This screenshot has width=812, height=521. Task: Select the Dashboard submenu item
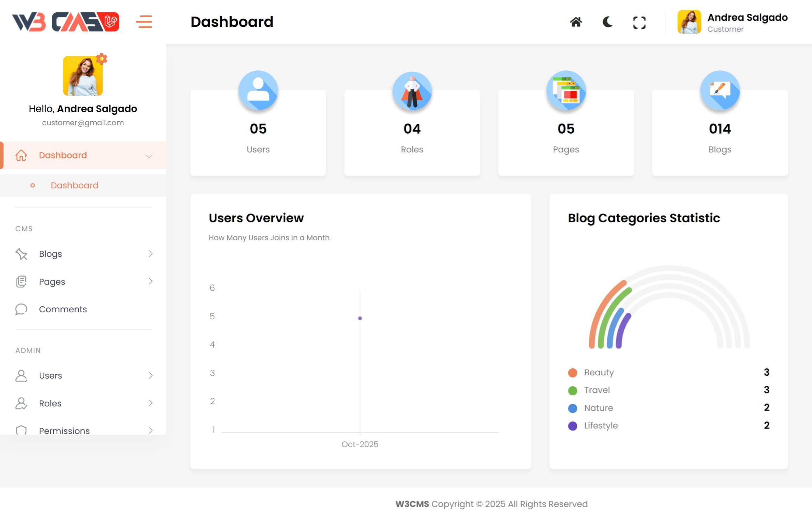click(x=74, y=185)
